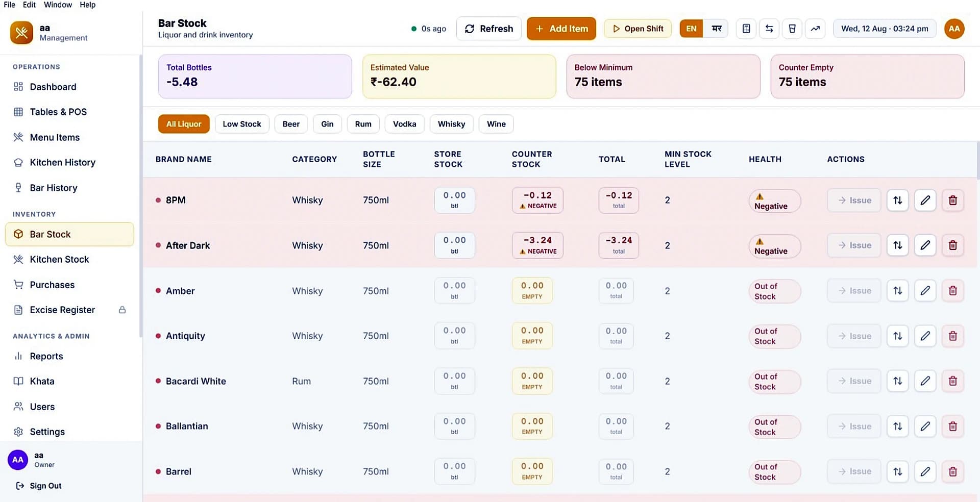
Task: Delete the Antiquity item
Action: [x=953, y=336]
